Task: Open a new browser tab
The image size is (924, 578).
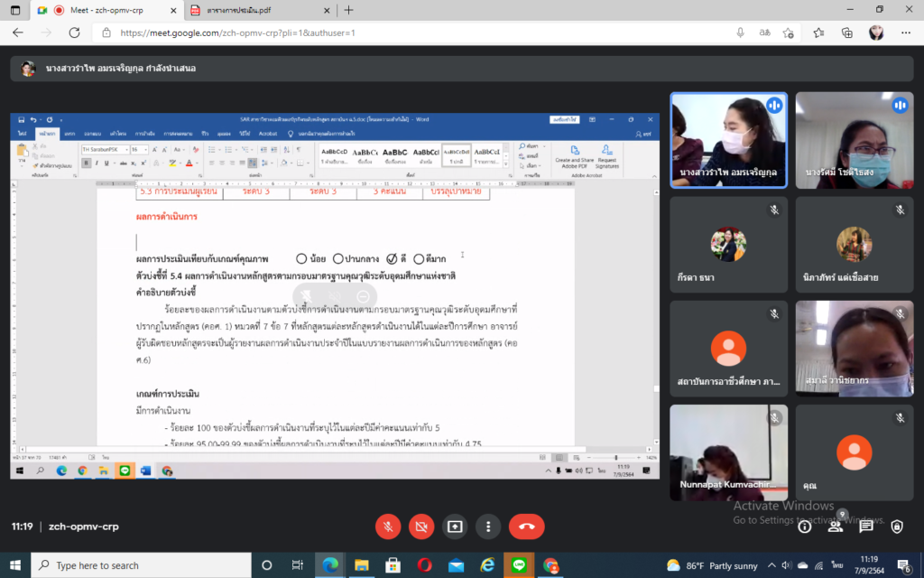Action: click(349, 10)
